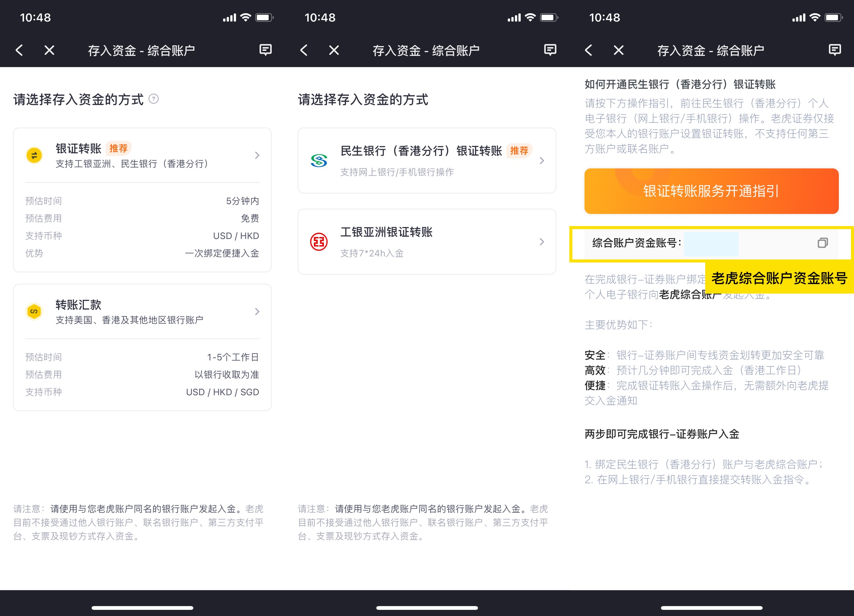This screenshot has height=616, width=854.
Task: Tap 如何开通民生银行(香港分行)银证转账 heading
Action: (680, 84)
